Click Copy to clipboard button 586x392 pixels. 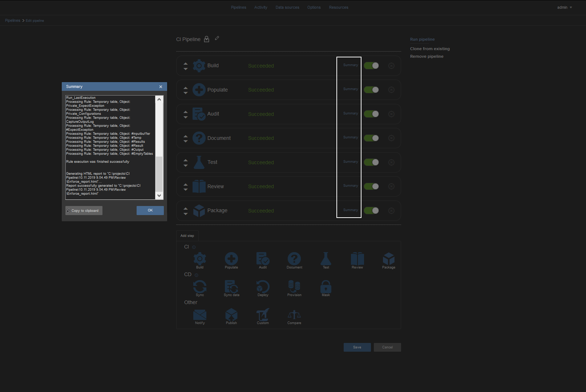pyautogui.click(x=84, y=211)
